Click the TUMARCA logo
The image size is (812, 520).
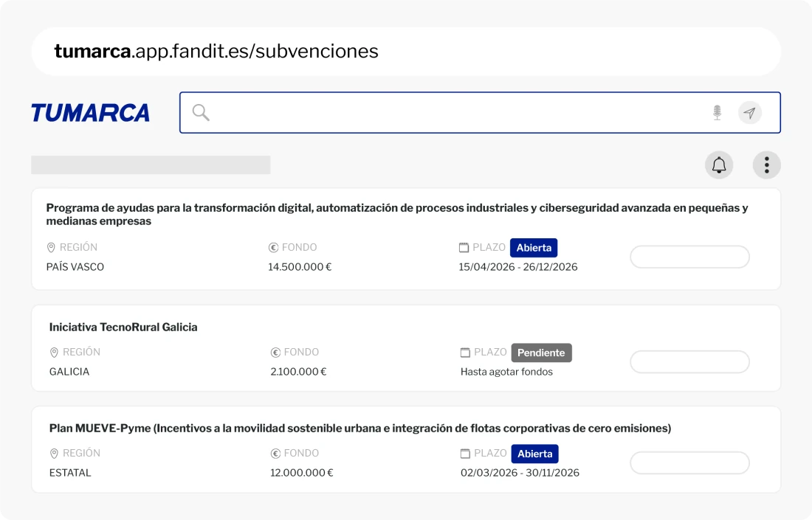91,113
